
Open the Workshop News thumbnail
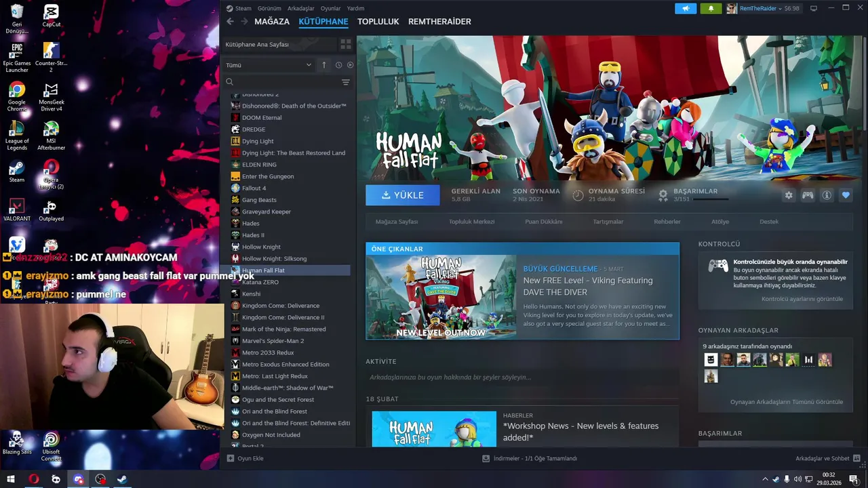coord(434,429)
